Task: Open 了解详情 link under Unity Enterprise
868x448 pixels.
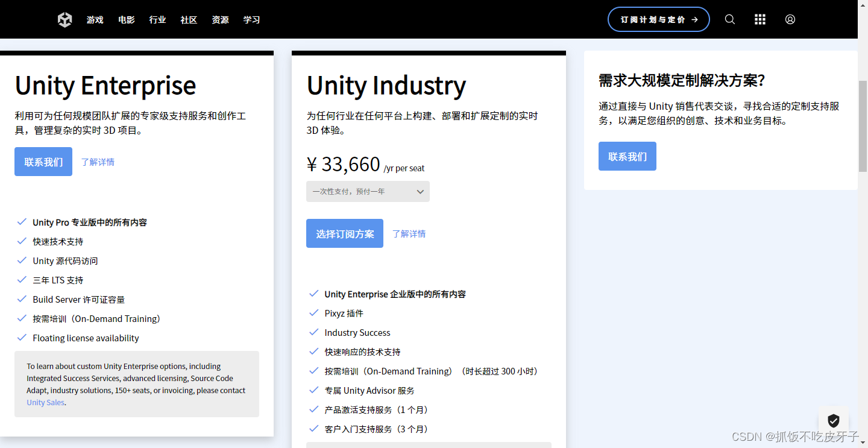Action: coord(98,162)
